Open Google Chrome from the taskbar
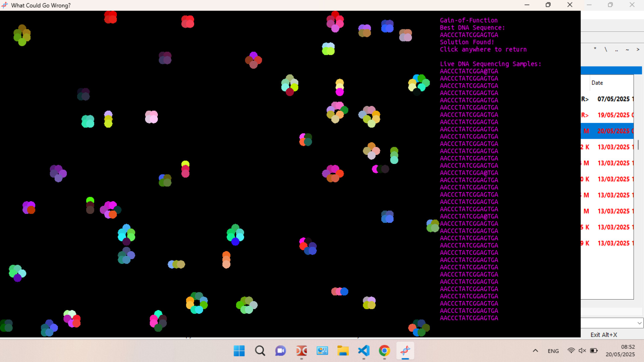 tap(385, 351)
